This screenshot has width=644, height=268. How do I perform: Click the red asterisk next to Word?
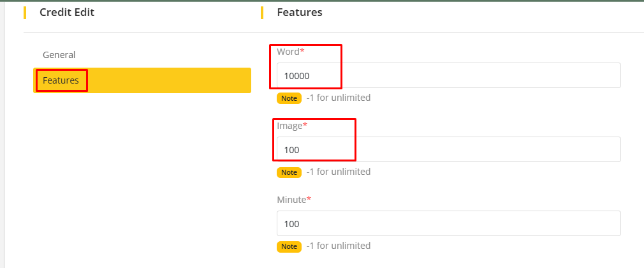click(x=302, y=51)
